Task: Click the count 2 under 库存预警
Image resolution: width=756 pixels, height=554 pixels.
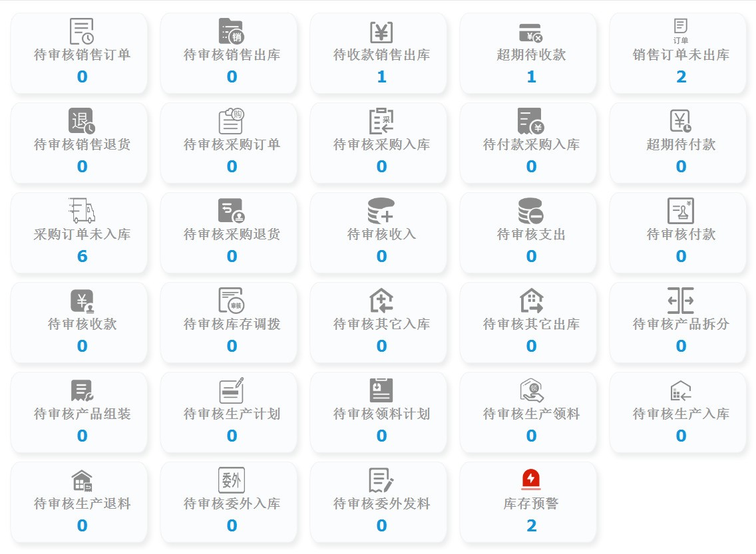Action: [x=531, y=526]
